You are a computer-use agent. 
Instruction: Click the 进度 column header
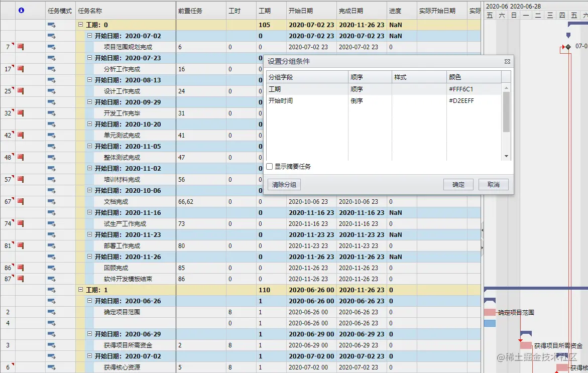tap(402, 11)
